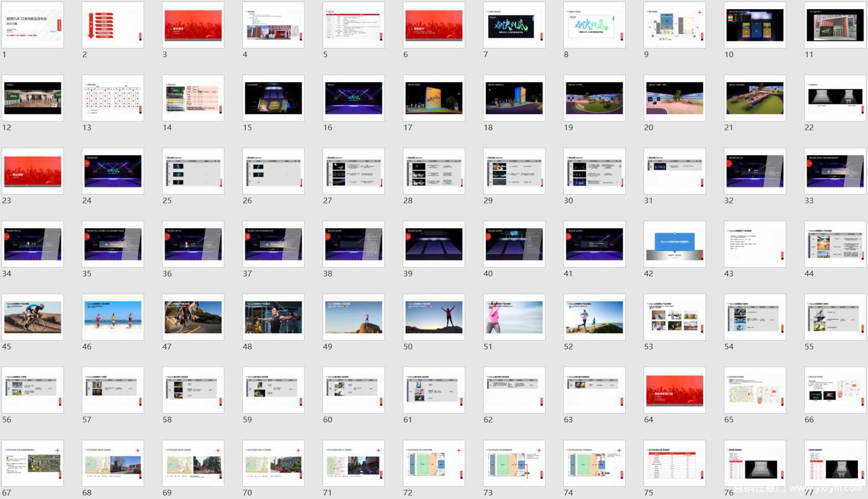Select slide 61 thumbnail
Image resolution: width=868 pixels, height=499 pixels.
(434, 390)
